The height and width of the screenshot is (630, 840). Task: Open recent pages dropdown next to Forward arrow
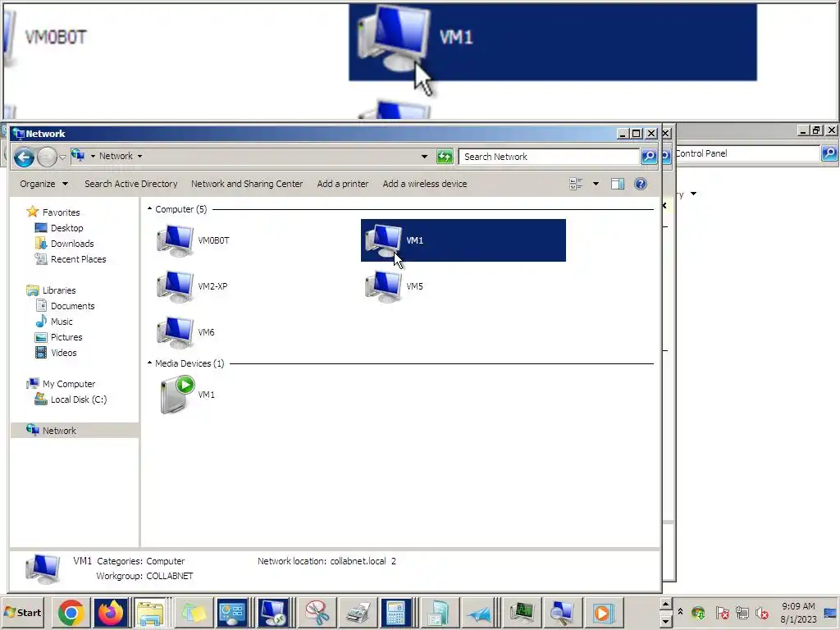[62, 157]
